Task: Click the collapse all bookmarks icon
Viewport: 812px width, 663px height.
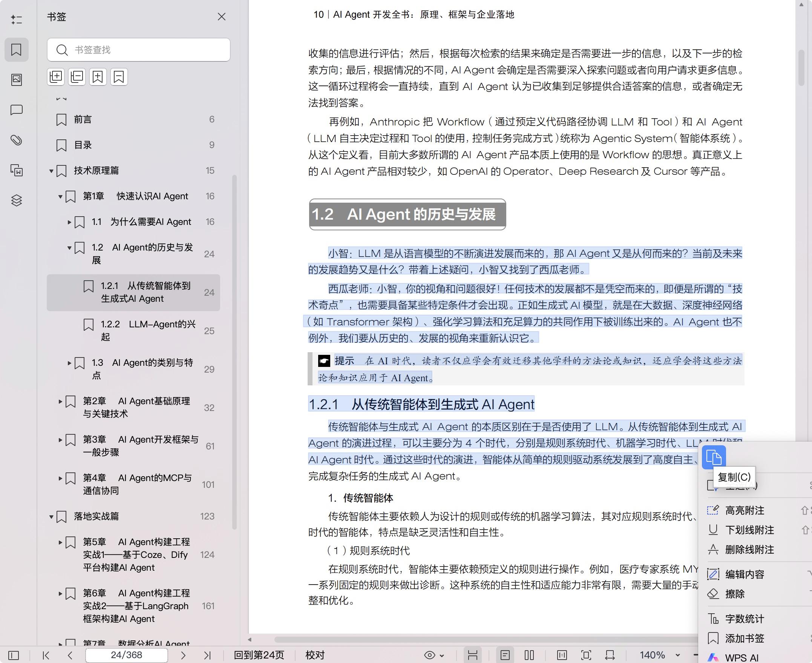Action: [x=77, y=77]
